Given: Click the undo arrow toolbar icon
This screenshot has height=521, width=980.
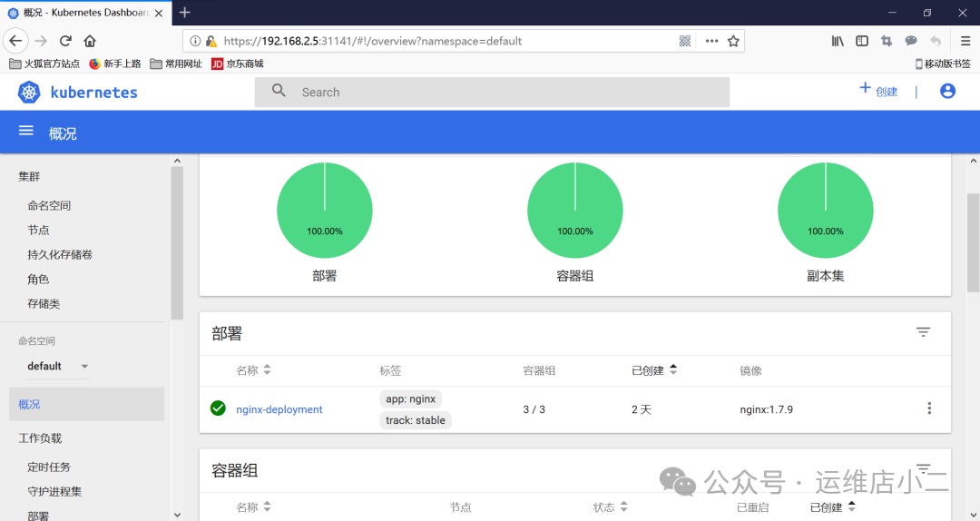Looking at the screenshot, I should tap(936, 41).
